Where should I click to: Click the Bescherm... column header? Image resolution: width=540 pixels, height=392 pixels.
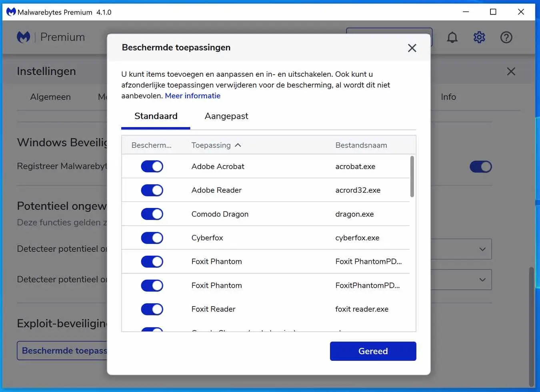click(151, 145)
